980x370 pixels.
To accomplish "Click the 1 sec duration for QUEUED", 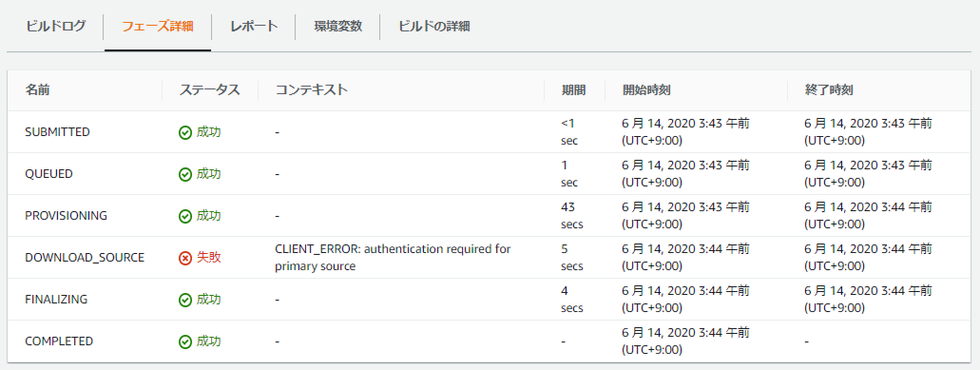I will click(569, 174).
